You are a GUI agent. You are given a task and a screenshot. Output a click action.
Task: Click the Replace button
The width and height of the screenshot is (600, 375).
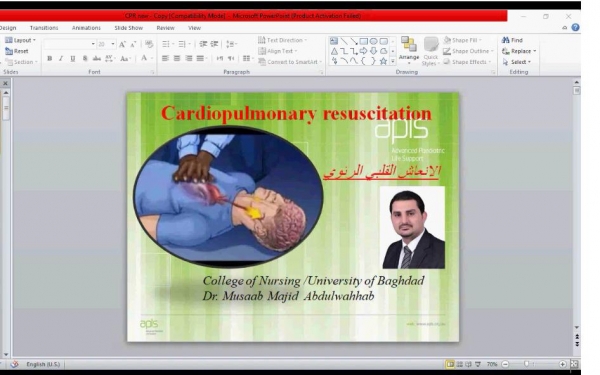[x=519, y=51]
